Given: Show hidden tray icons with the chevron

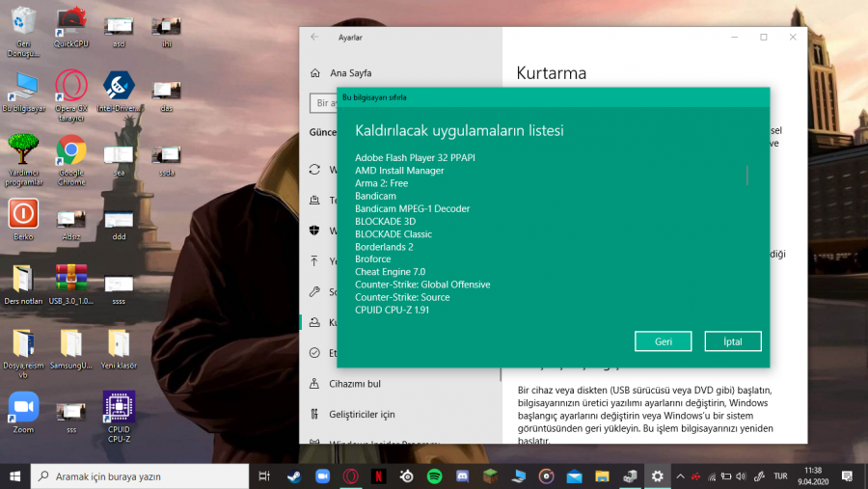Looking at the screenshot, I should tap(680, 476).
